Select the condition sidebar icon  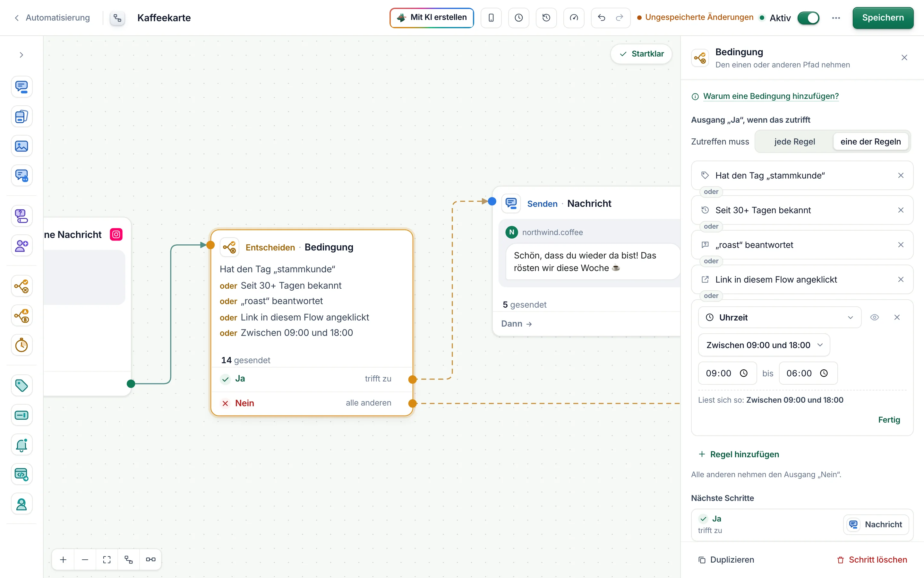click(21, 286)
